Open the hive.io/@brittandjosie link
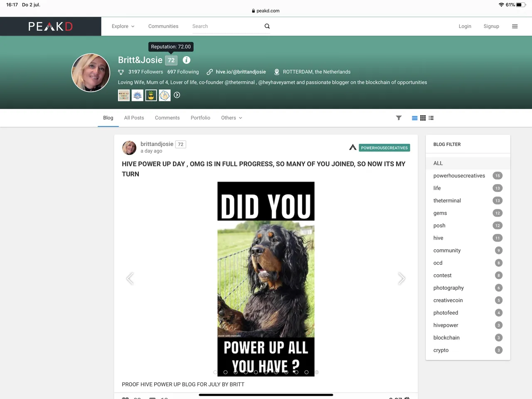 tap(241, 72)
